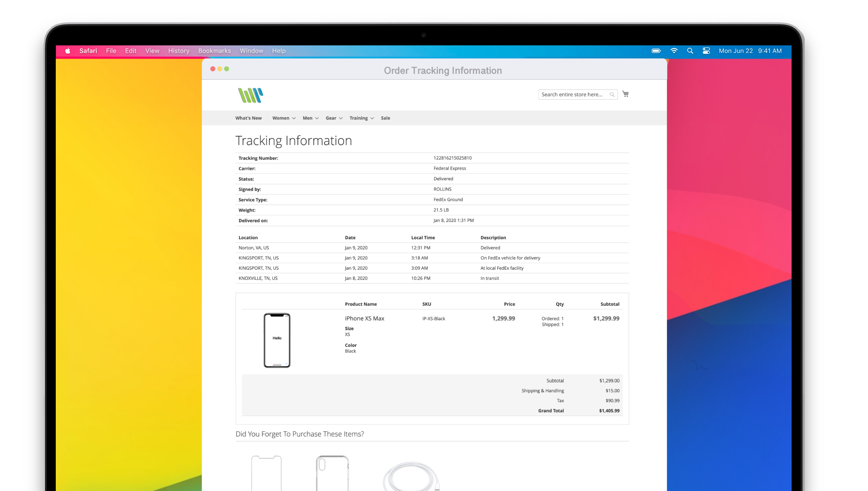Open the Safari menu
Image resolution: width=868 pixels, height=491 pixels.
click(x=88, y=51)
